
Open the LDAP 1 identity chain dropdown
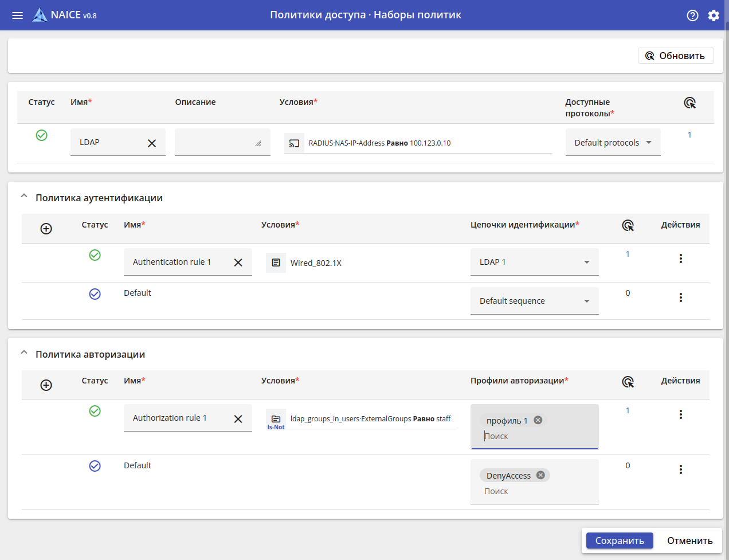tap(534, 262)
